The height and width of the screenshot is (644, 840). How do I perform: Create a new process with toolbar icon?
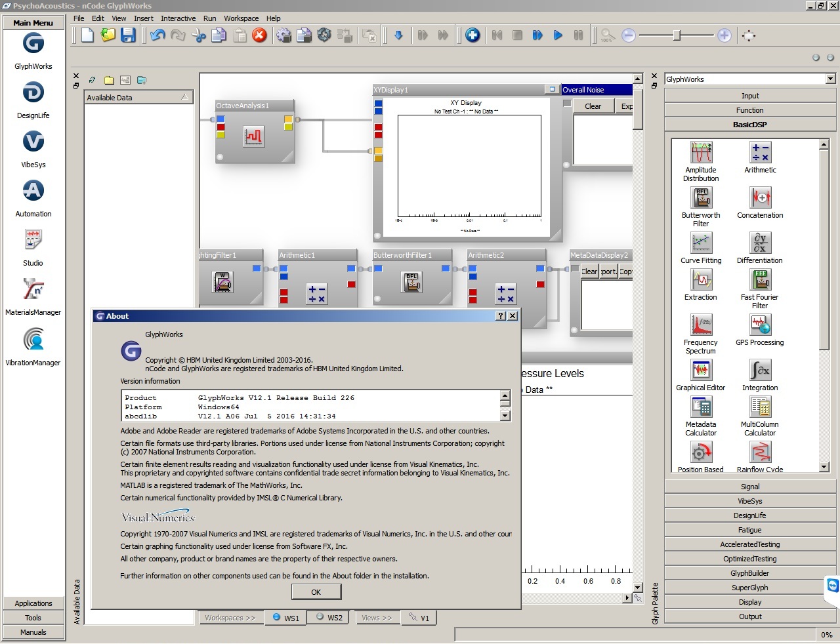[88, 35]
